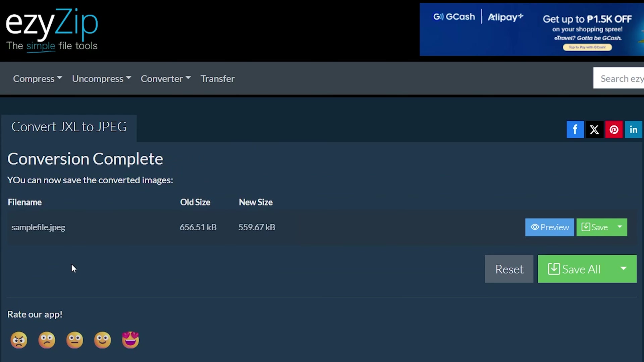Preview samplefile.jpeg with eye button
Viewport: 644px width, 362px height.
(549, 227)
